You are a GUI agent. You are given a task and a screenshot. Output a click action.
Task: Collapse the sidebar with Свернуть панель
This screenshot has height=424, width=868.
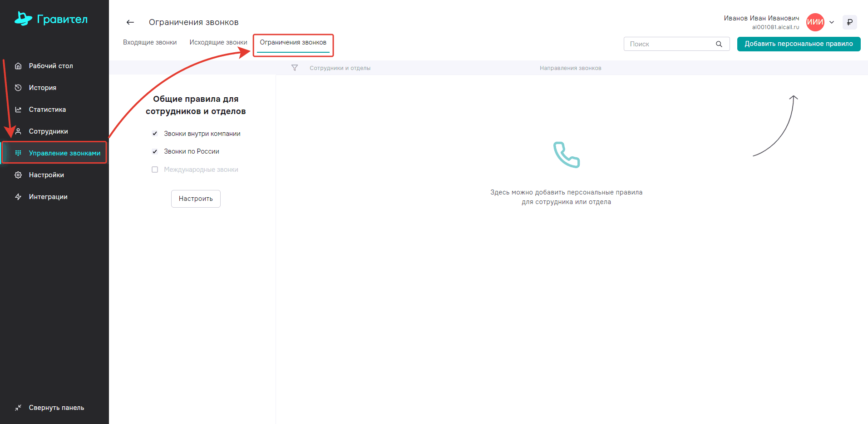(x=56, y=408)
